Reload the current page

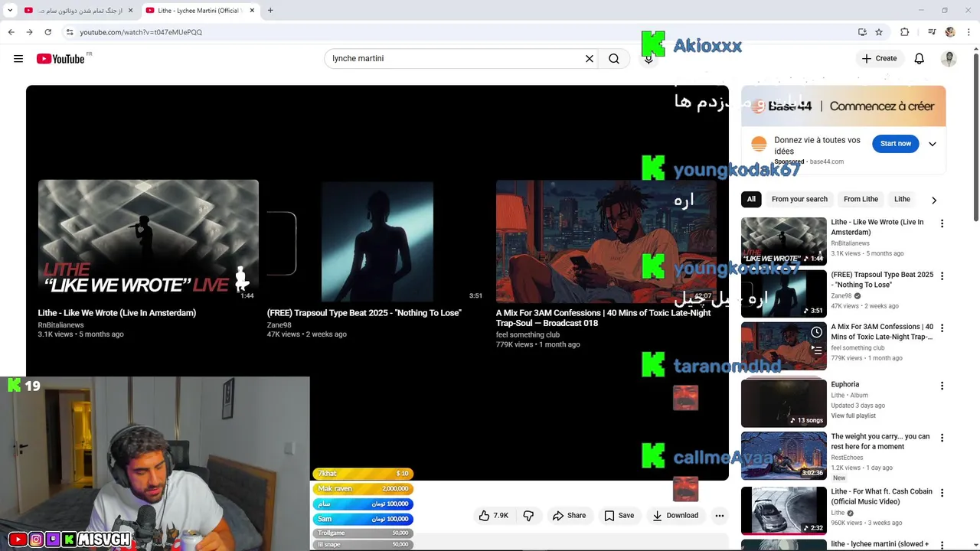point(47,32)
